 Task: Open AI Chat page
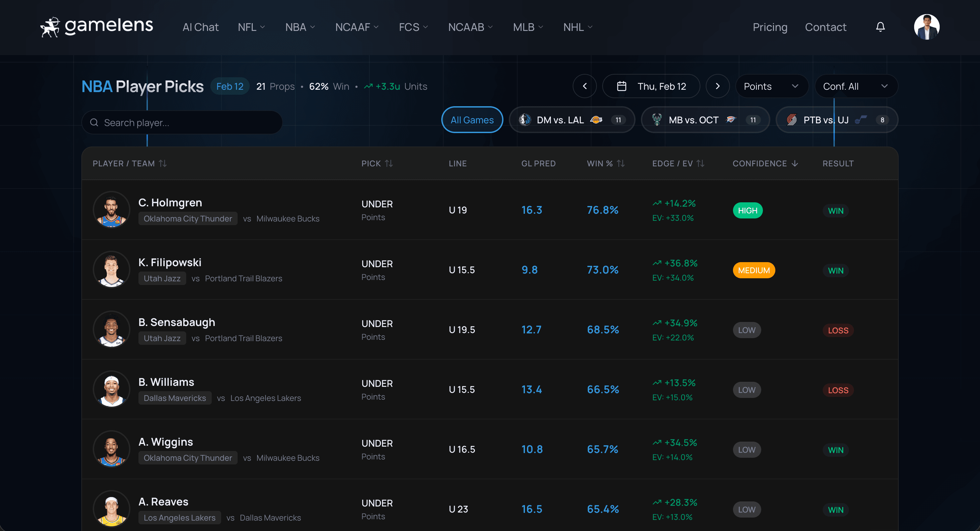click(201, 27)
